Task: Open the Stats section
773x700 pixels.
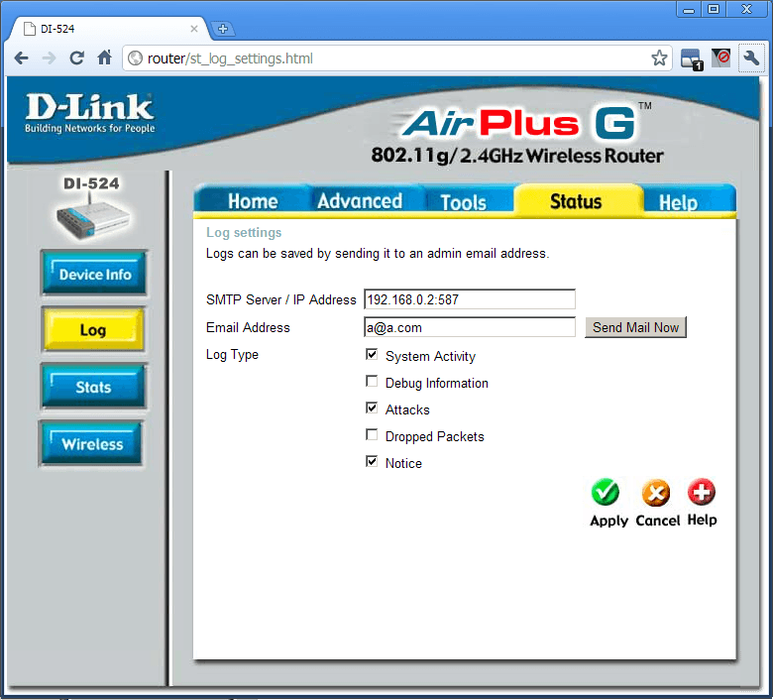Action: point(94,387)
